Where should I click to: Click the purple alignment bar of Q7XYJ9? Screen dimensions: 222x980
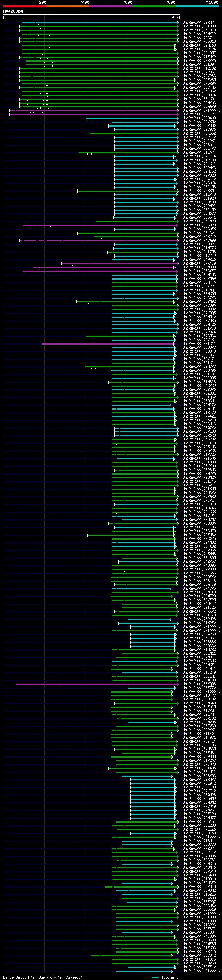coord(120,264)
